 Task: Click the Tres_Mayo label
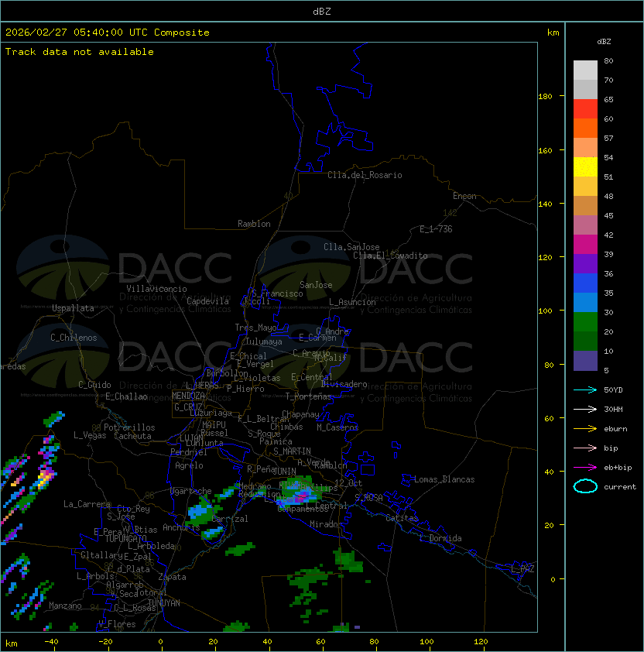(x=255, y=328)
